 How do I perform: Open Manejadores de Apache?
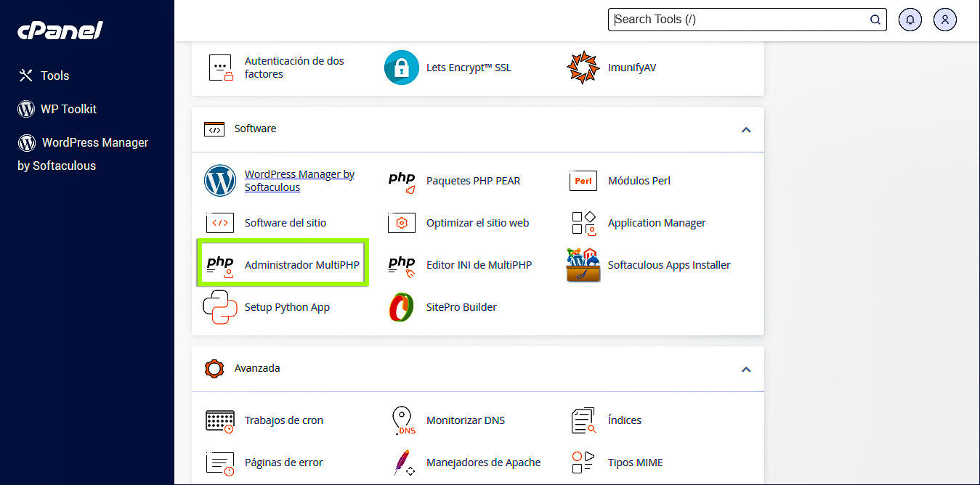pos(483,462)
